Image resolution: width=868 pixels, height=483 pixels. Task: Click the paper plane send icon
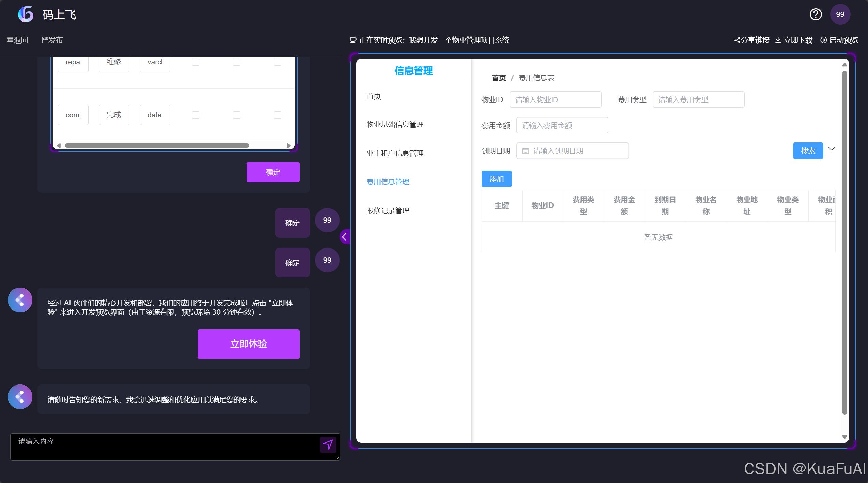pyautogui.click(x=328, y=444)
